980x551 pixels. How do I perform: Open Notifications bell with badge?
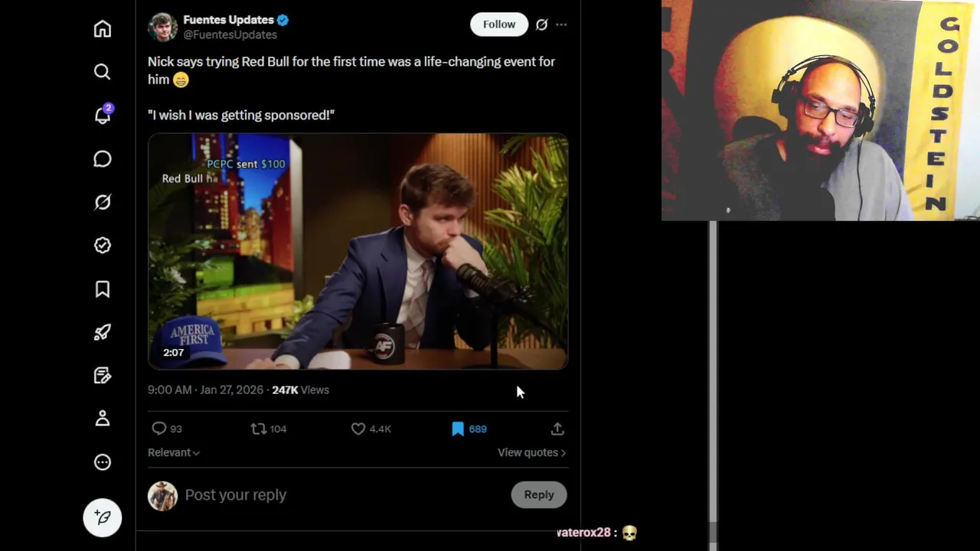pyautogui.click(x=103, y=116)
